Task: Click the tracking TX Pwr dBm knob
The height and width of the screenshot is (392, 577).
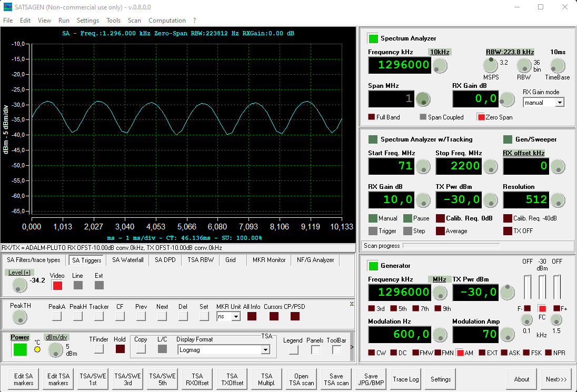Action: tap(490, 200)
